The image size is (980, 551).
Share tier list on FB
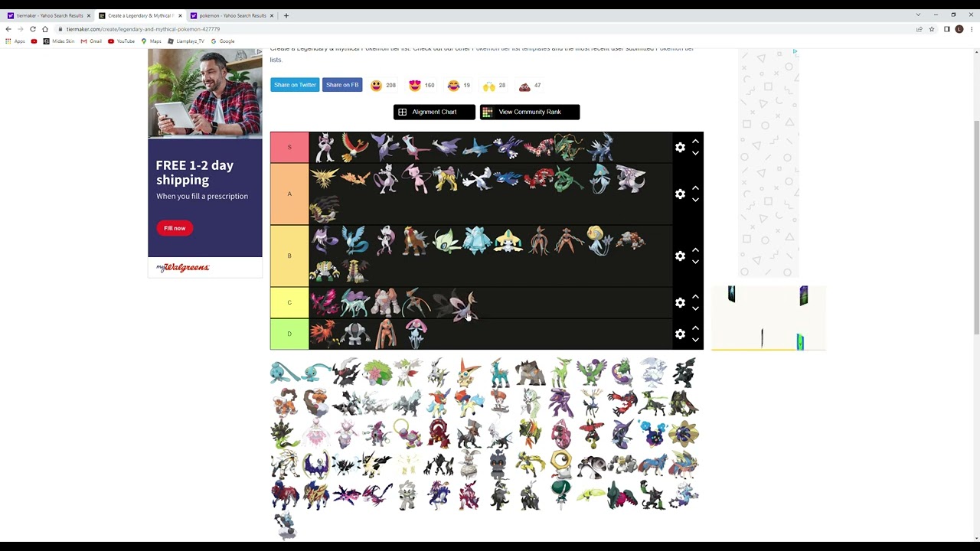click(342, 85)
